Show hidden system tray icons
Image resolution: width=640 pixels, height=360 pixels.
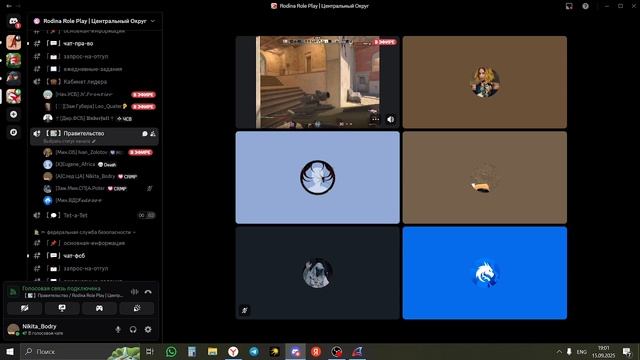pos(559,351)
